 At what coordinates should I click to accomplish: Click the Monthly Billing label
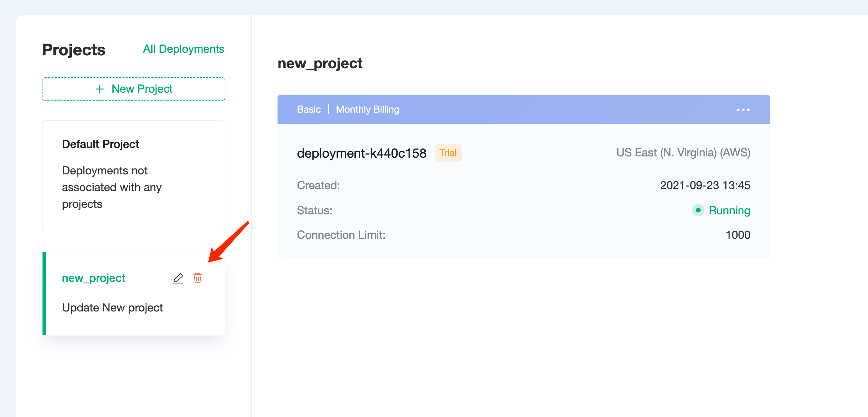[x=368, y=109]
